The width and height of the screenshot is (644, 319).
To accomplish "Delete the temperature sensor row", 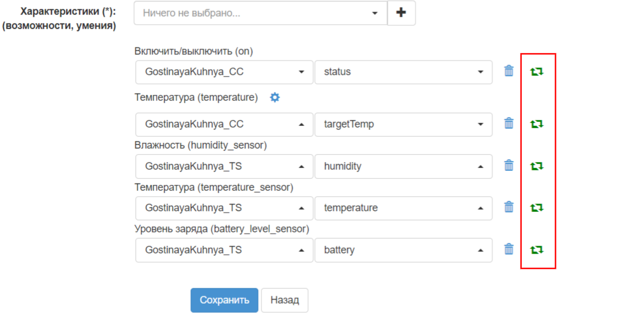I will click(x=509, y=207).
